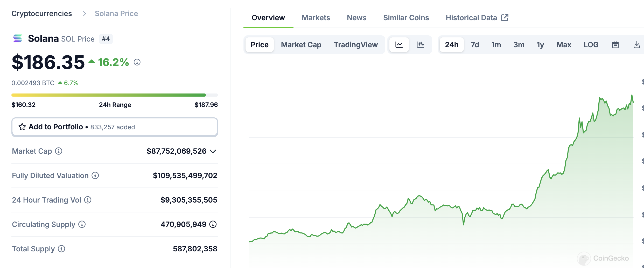This screenshot has width=644, height=268.
Task: Toggle LOG scale on the chart
Action: (x=591, y=45)
